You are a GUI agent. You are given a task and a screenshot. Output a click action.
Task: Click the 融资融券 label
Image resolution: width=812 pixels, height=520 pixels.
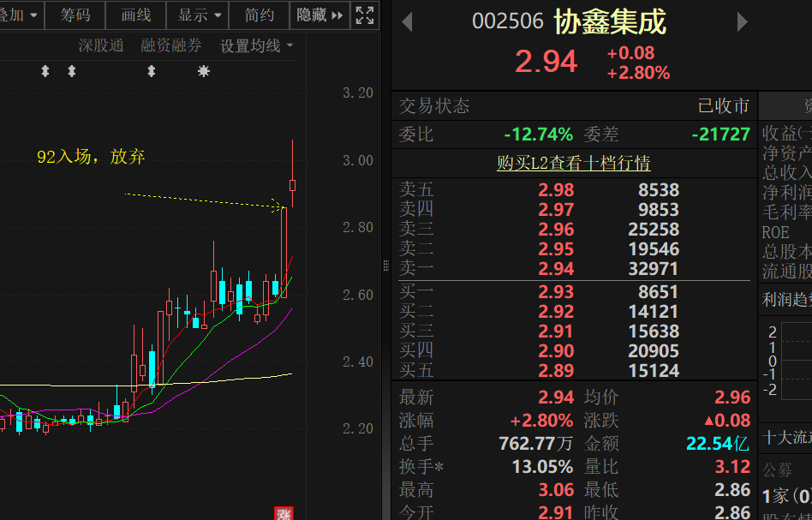[171, 45]
